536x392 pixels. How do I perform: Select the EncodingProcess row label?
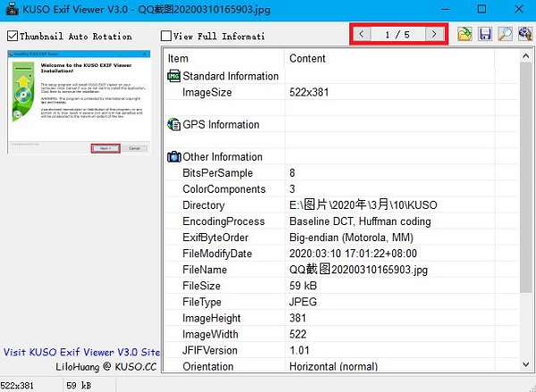point(223,221)
